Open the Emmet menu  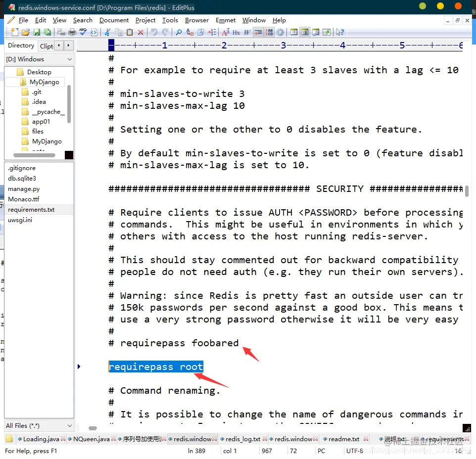[226, 20]
